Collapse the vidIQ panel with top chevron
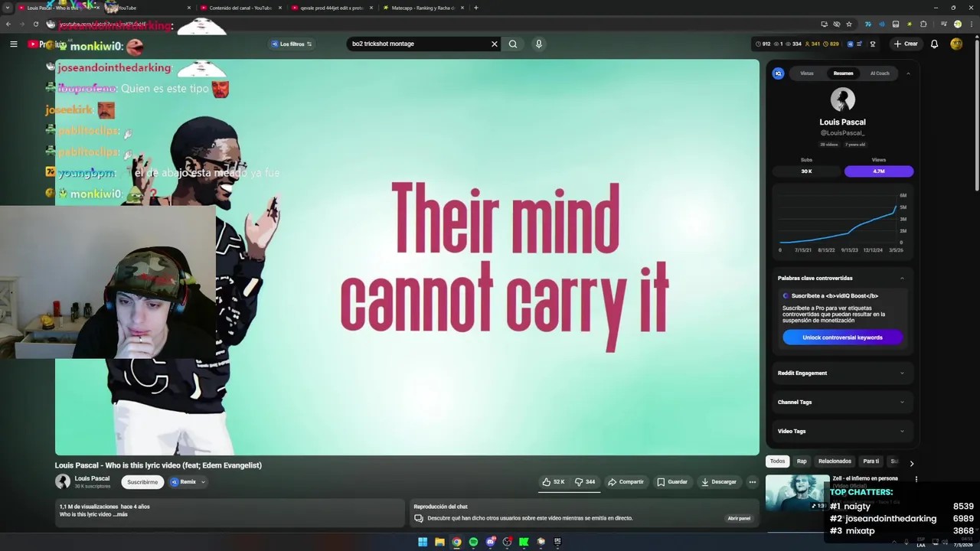Screen dimensions: 980x551 pyautogui.click(x=908, y=73)
